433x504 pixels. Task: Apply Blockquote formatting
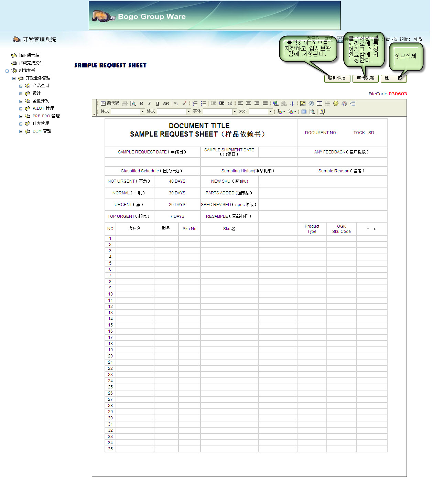click(x=230, y=104)
